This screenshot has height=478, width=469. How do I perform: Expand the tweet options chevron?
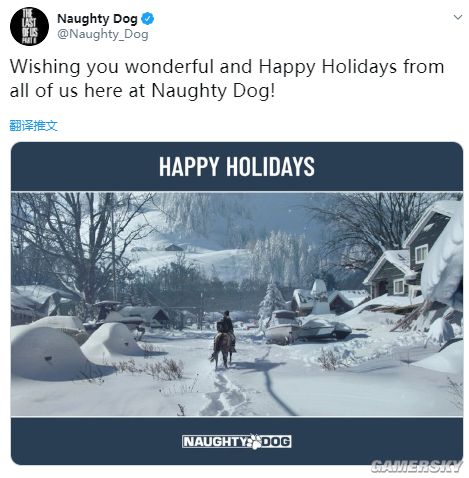click(x=458, y=17)
